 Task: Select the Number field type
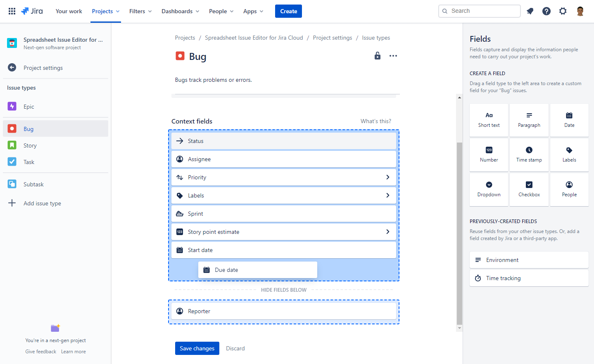click(489, 155)
